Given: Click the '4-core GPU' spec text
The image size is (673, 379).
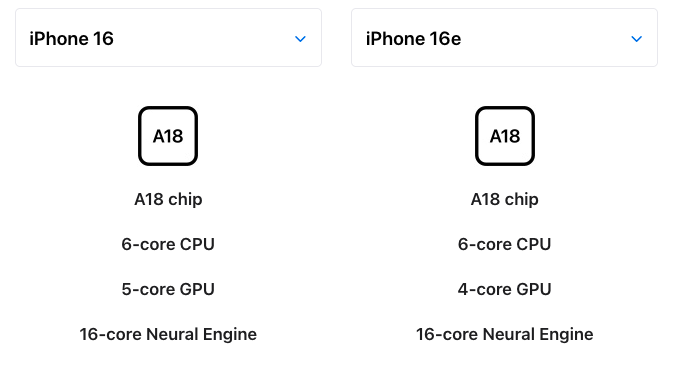Looking at the screenshot, I should click(x=504, y=289).
